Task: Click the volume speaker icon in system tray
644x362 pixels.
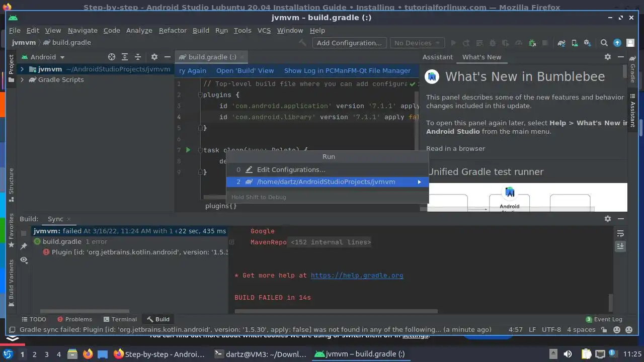Action: pos(568,354)
